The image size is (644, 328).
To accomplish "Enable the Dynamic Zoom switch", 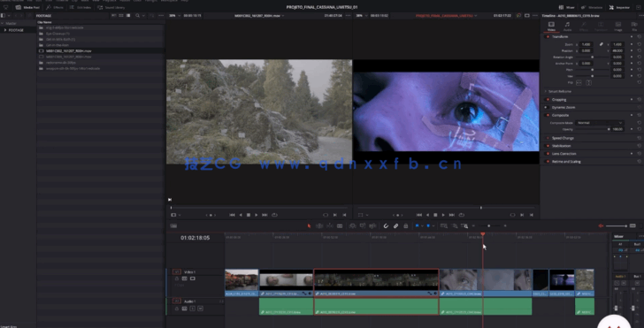I will [548, 107].
